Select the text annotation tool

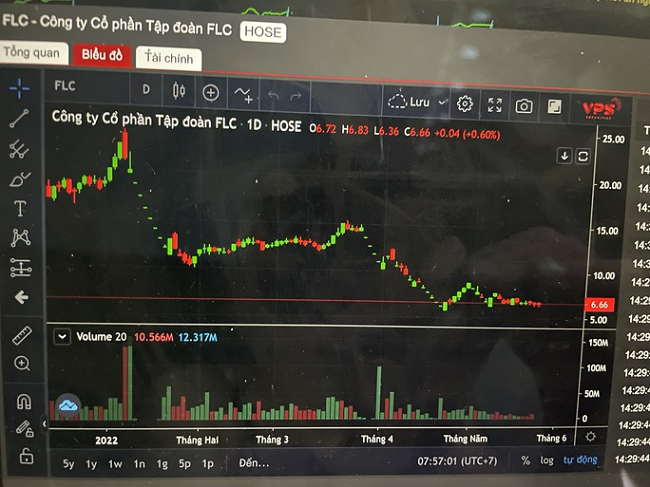click(20, 208)
